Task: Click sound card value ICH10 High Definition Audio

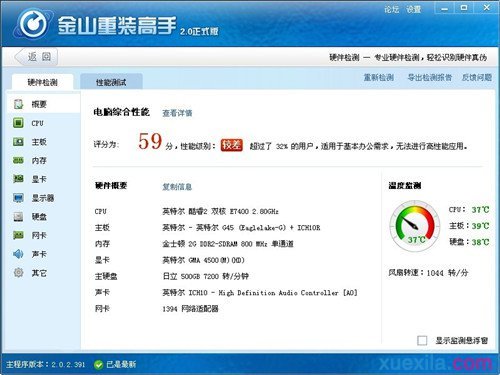Action: (260, 293)
